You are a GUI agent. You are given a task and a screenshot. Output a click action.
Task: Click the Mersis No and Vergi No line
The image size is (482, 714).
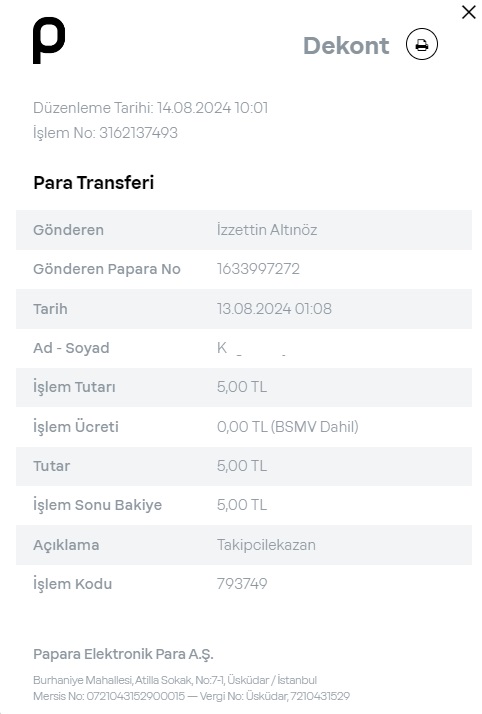(x=192, y=696)
